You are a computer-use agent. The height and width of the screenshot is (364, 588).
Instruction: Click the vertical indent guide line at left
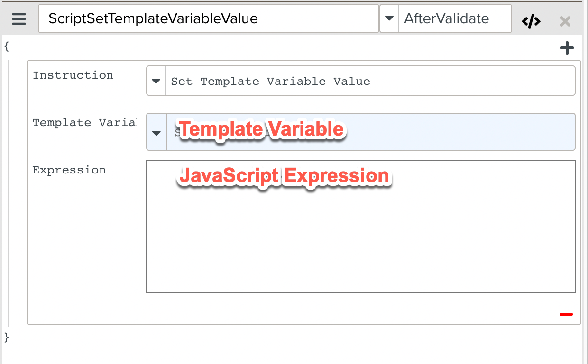(8, 190)
